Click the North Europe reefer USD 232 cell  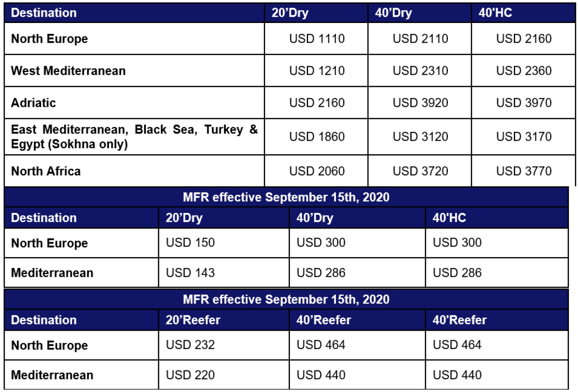pyautogui.click(x=224, y=345)
